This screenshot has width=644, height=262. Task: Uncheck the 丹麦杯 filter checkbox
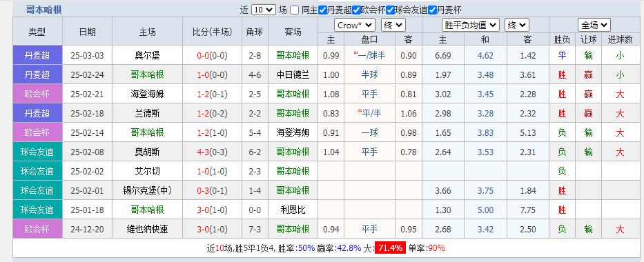[x=432, y=10]
